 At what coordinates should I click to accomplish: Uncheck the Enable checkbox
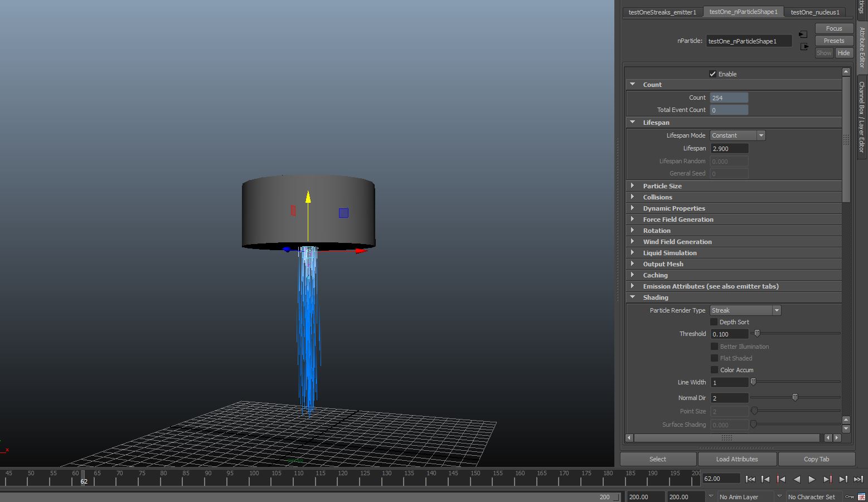(x=712, y=74)
